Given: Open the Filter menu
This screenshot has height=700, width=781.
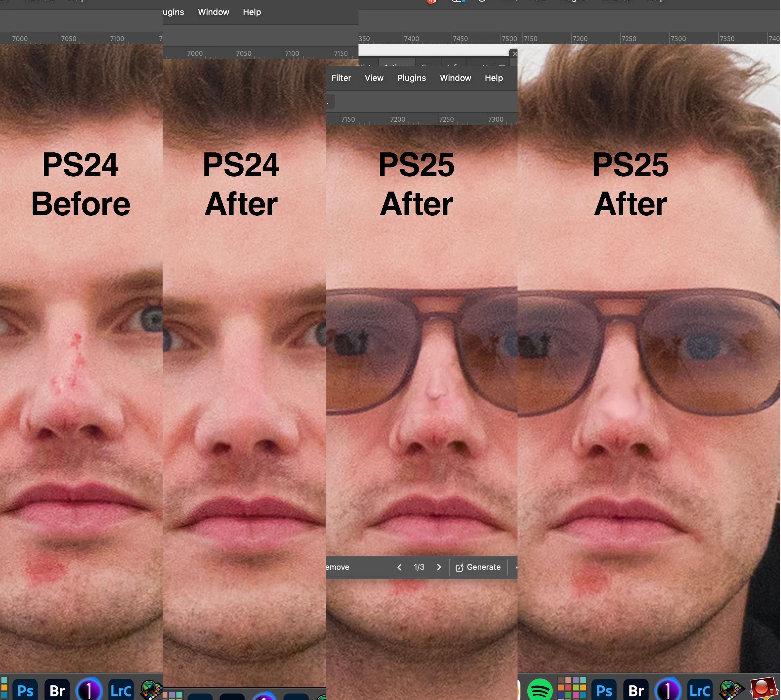Looking at the screenshot, I should 341,78.
